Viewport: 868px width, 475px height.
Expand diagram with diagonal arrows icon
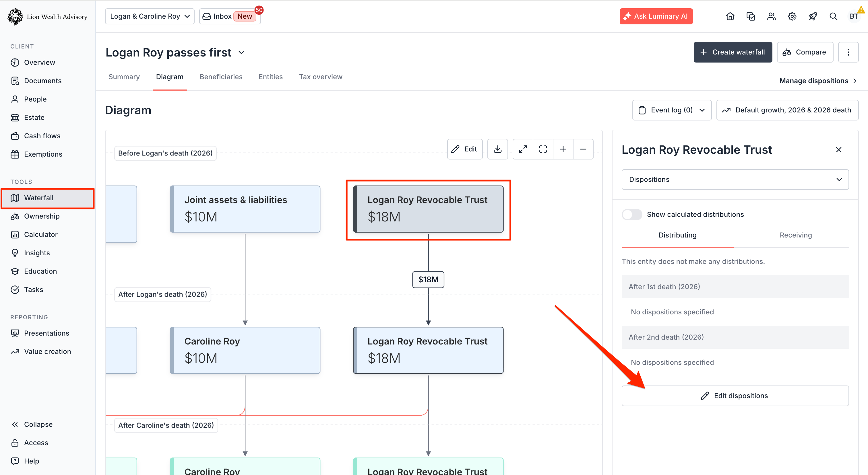(x=523, y=149)
